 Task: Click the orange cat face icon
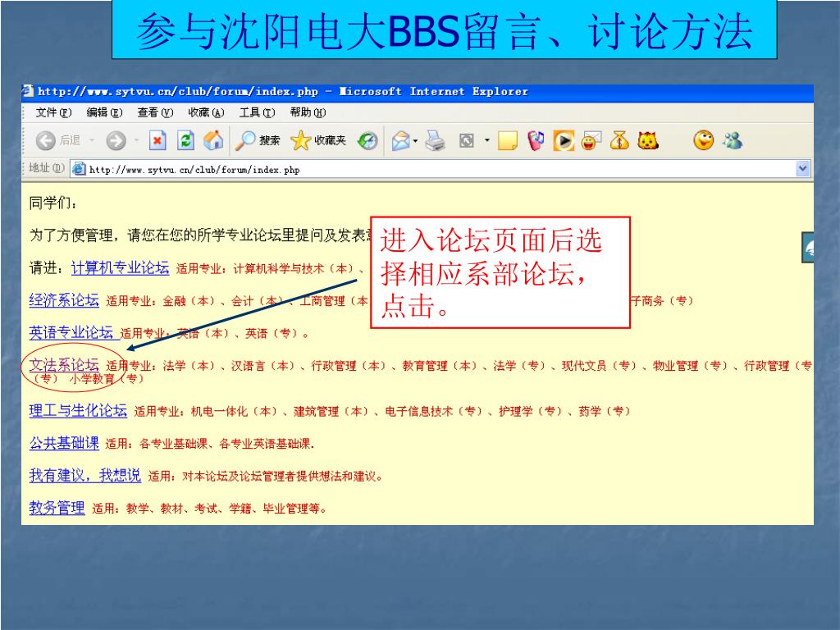click(648, 141)
